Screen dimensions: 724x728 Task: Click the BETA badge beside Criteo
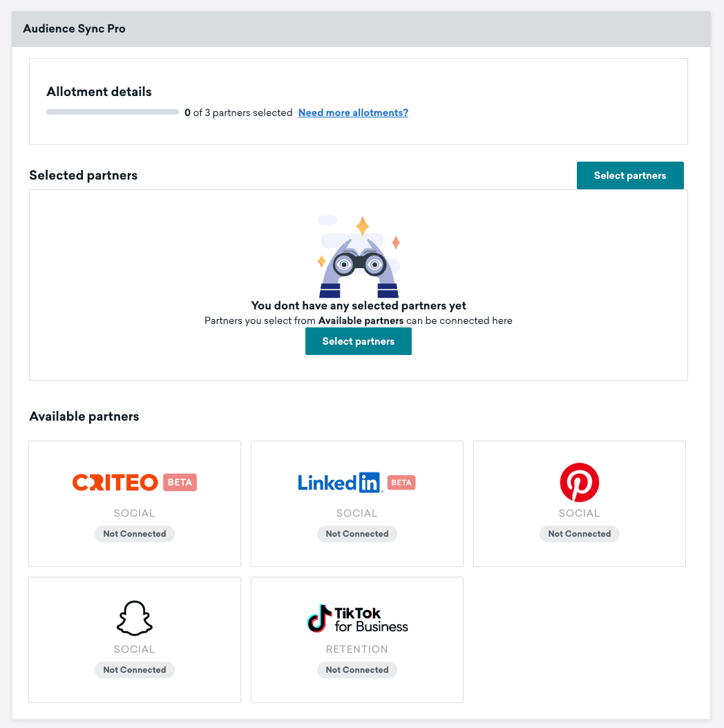pos(180,482)
